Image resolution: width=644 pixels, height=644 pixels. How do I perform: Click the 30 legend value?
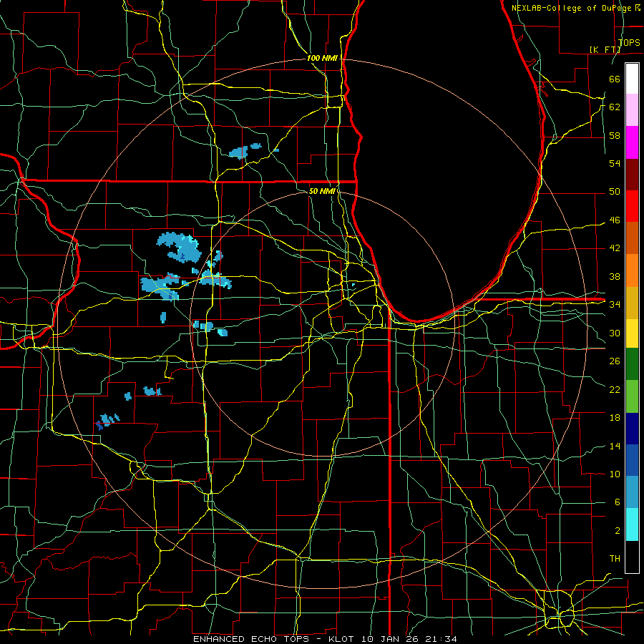coord(615,333)
